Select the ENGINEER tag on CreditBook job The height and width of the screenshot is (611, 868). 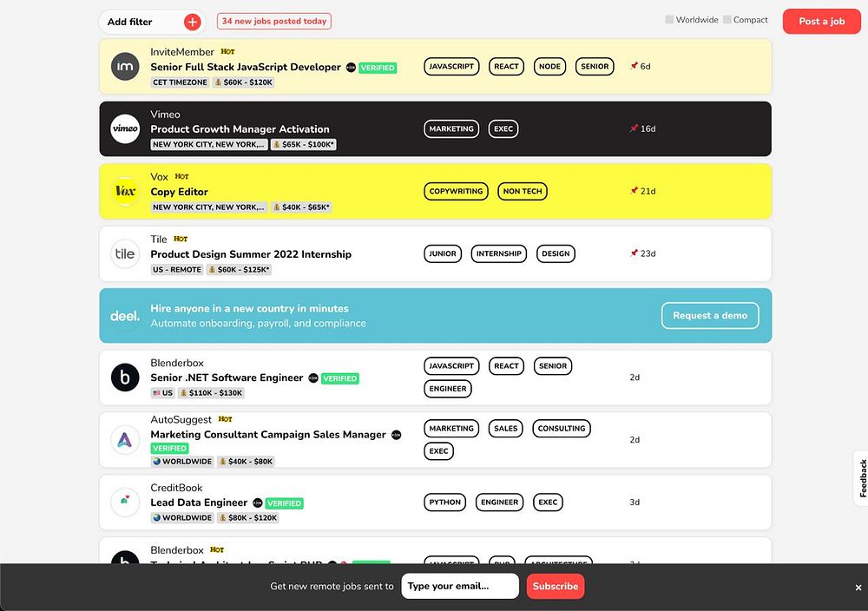tap(499, 503)
